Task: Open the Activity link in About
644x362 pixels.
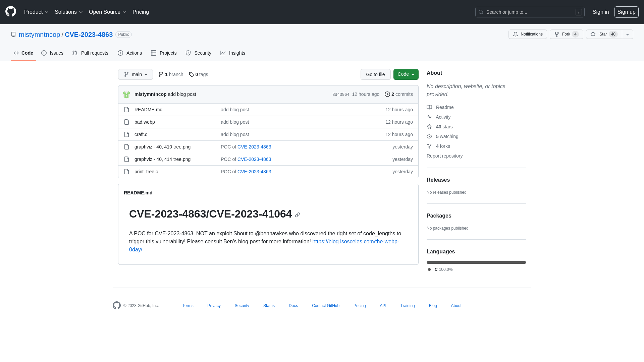Action: (439, 117)
